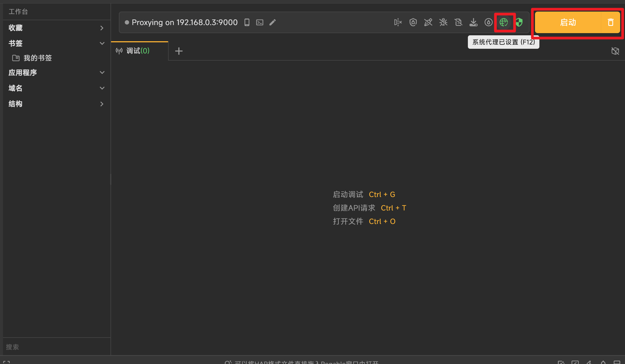Toggle the system proxy globe icon
The height and width of the screenshot is (364, 625).
tap(505, 22)
